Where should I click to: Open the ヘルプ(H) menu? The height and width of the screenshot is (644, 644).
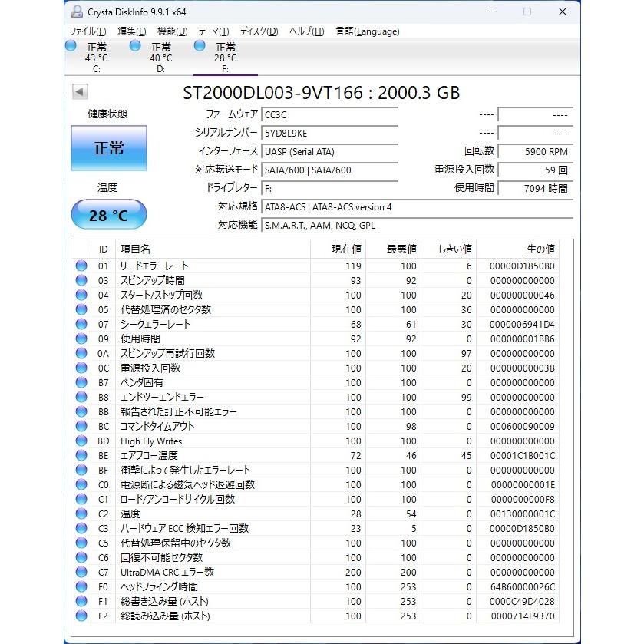(307, 31)
